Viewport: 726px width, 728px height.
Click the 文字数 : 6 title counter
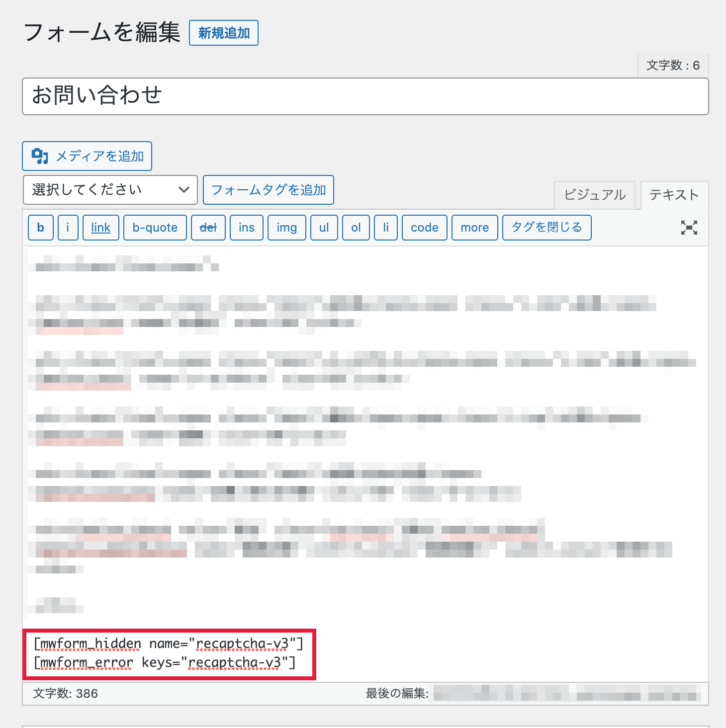tap(673, 66)
